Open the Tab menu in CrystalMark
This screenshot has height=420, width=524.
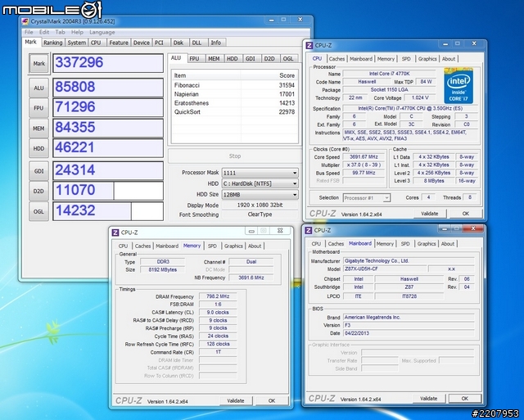tap(60, 32)
